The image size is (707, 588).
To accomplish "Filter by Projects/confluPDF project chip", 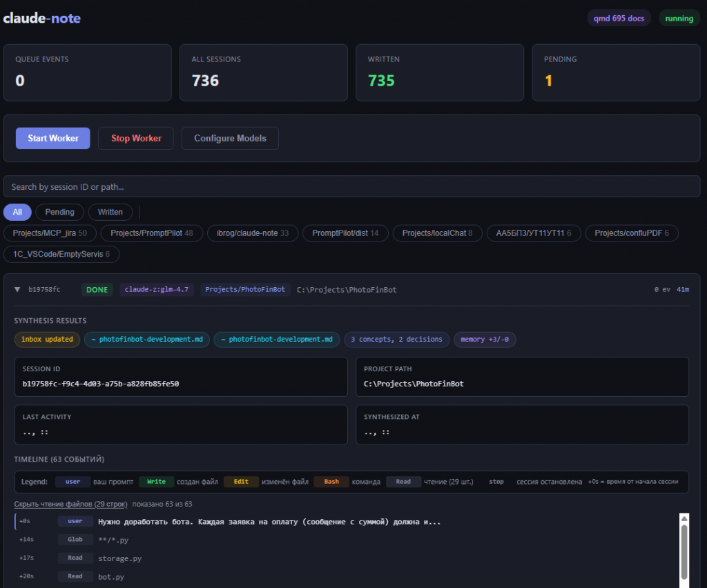I will pos(632,233).
